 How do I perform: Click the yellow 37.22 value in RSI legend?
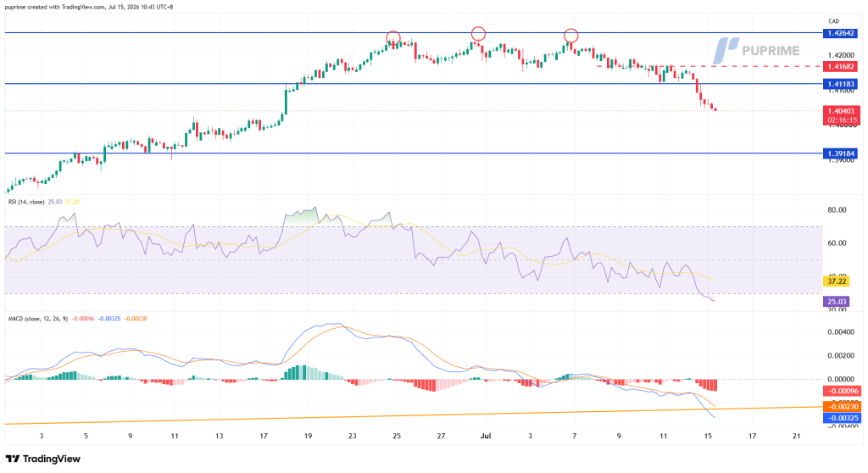pyautogui.click(x=73, y=202)
